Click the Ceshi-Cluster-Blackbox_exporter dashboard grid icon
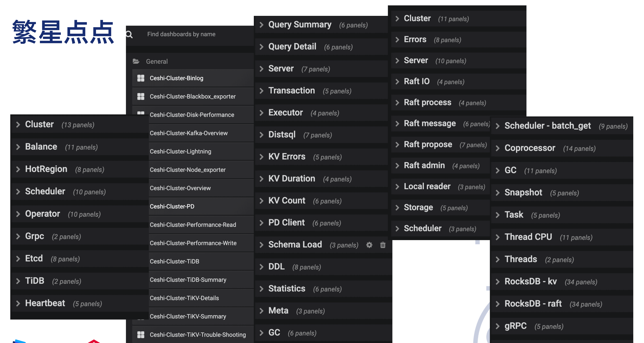This screenshot has width=644, height=343. click(141, 96)
